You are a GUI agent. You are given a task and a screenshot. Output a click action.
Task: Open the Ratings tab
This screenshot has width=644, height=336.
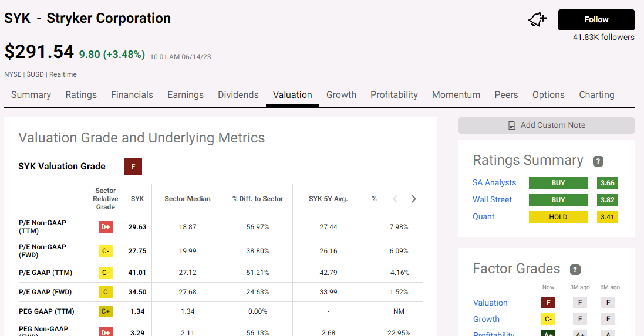click(x=81, y=95)
